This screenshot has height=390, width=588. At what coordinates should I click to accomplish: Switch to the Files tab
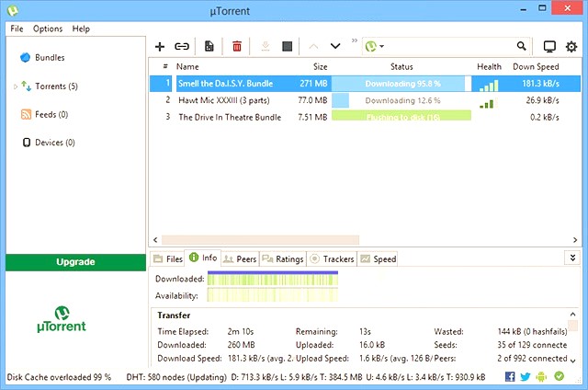(168, 259)
